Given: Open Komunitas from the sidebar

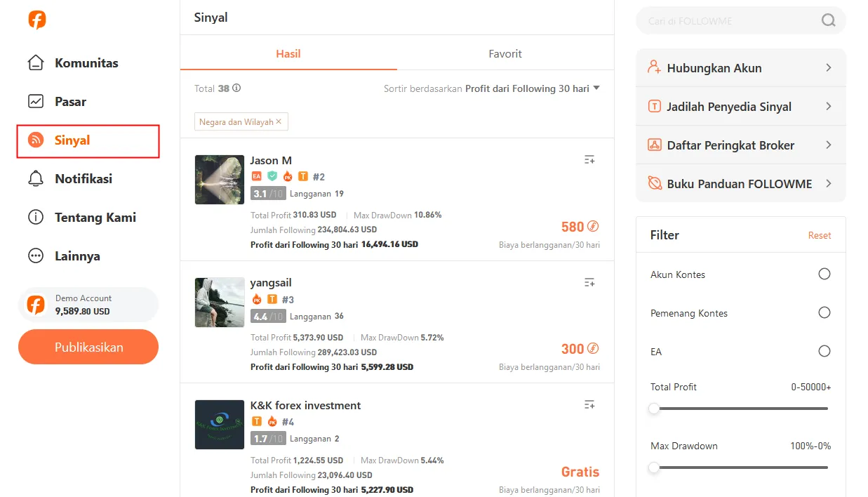Looking at the screenshot, I should pyautogui.click(x=73, y=63).
